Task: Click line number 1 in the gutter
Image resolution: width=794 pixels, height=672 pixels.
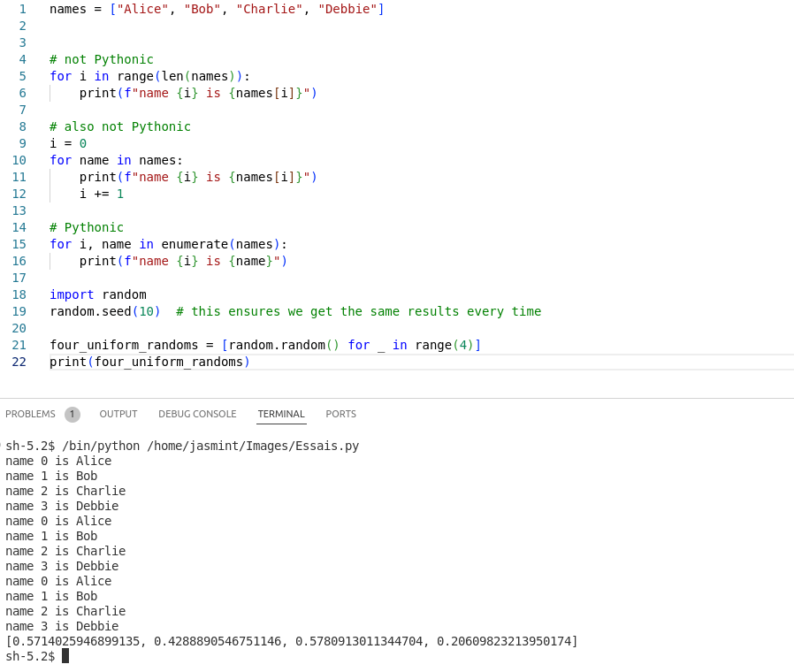Action: pos(22,9)
